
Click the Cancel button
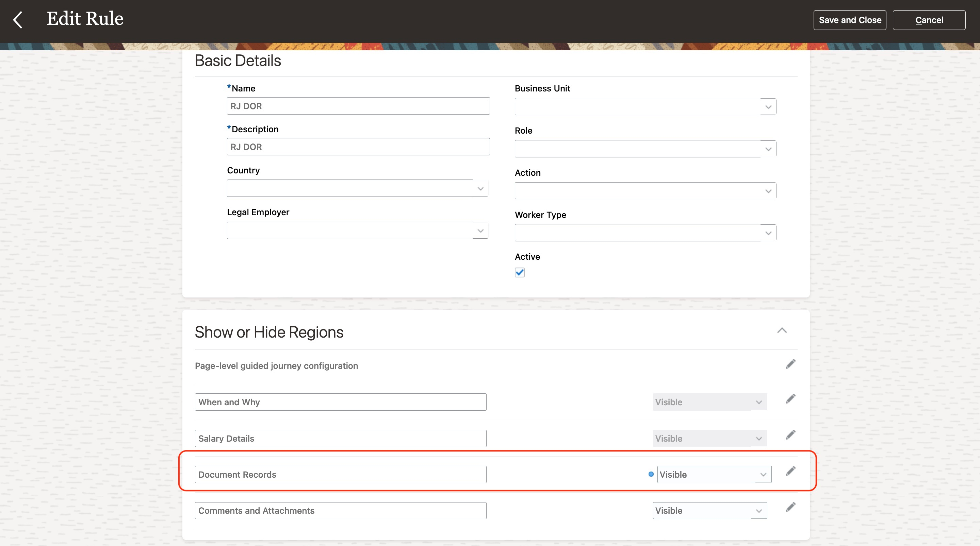click(929, 20)
